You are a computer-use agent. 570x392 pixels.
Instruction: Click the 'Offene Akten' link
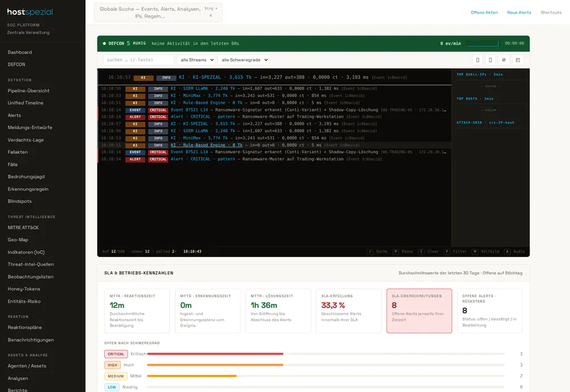coord(484,13)
